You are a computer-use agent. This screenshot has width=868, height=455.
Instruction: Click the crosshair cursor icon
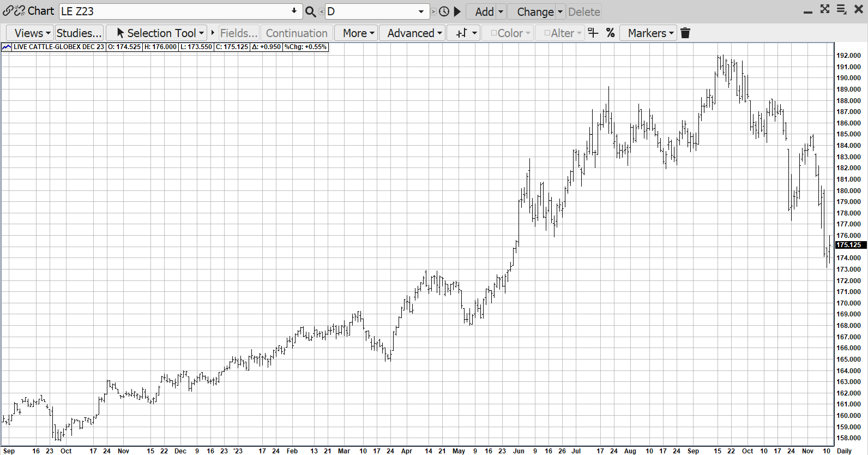pyautogui.click(x=593, y=33)
